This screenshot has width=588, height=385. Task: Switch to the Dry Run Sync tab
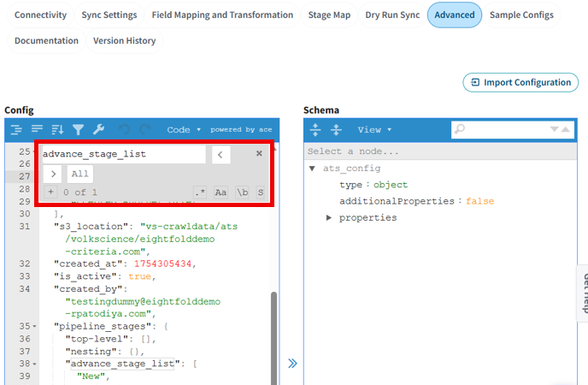(x=392, y=15)
